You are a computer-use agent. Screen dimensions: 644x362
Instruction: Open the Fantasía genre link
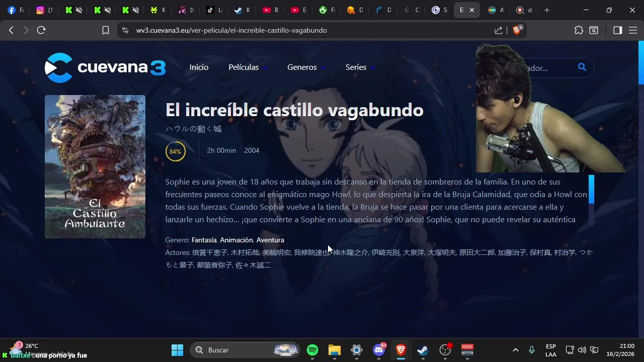(x=204, y=240)
